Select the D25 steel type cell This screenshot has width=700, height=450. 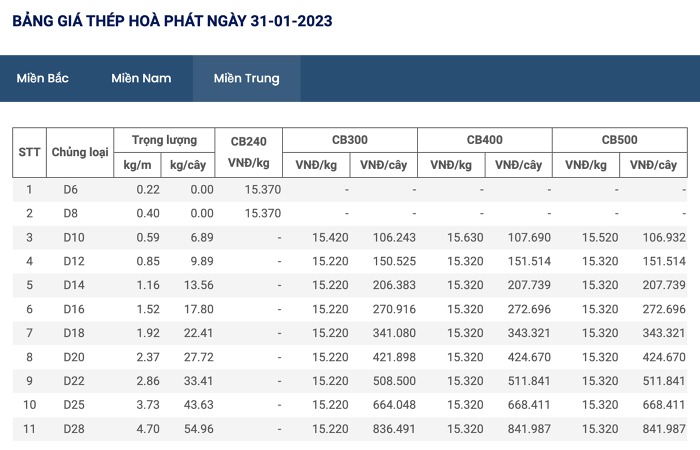pyautogui.click(x=74, y=405)
